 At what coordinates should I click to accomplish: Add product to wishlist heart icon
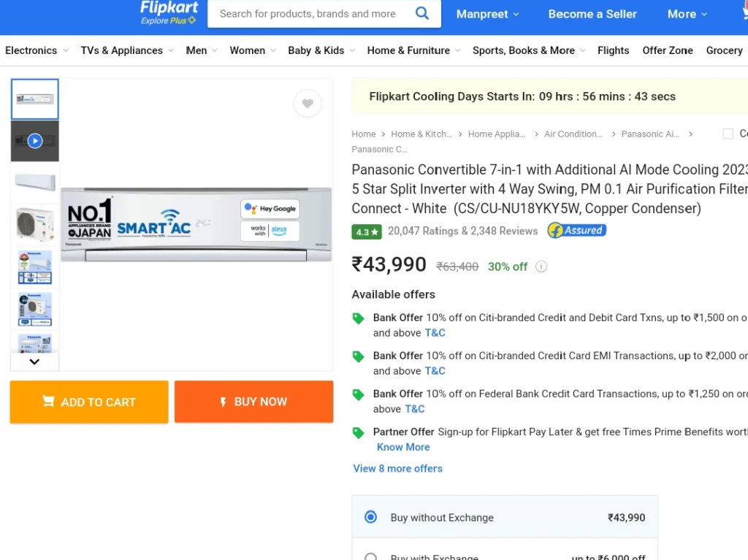308,103
